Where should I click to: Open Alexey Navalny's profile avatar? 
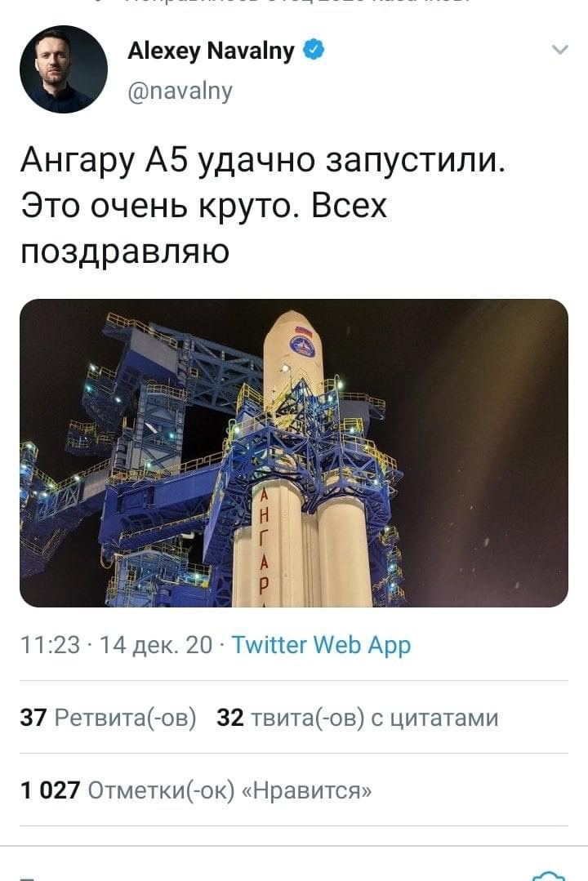64,69
